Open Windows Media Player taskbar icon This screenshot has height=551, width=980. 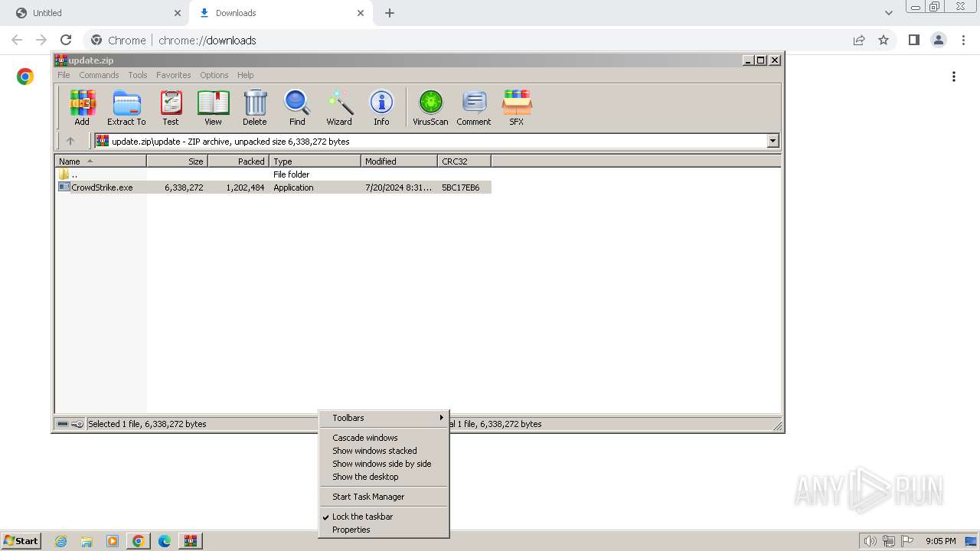(x=113, y=541)
